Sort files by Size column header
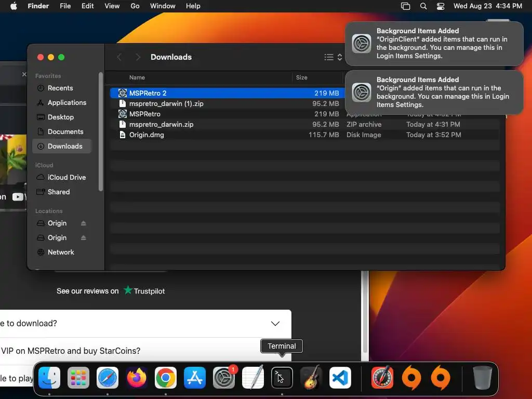The width and height of the screenshot is (532, 399). click(x=301, y=78)
